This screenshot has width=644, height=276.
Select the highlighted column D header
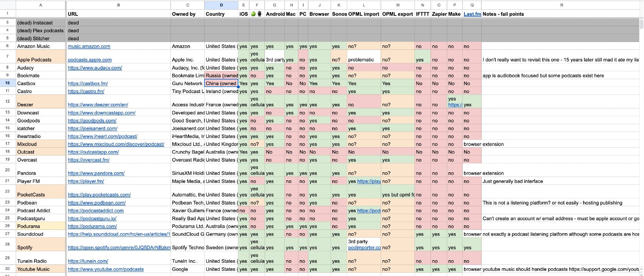coord(221,5)
